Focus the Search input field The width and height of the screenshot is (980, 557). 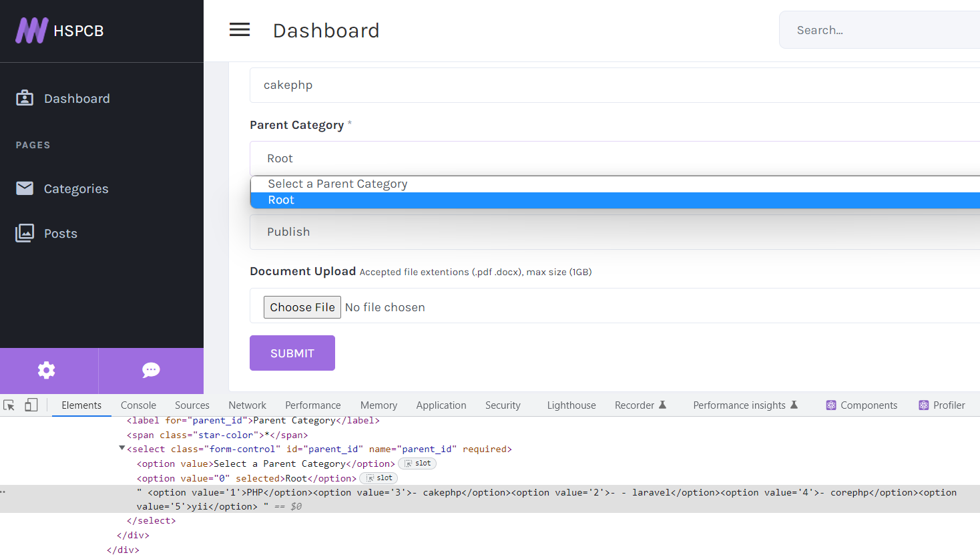pyautogui.click(x=879, y=30)
